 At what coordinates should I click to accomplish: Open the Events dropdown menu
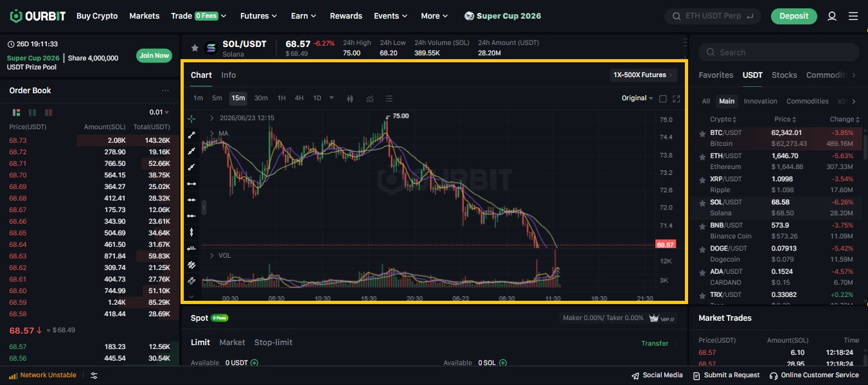point(391,16)
